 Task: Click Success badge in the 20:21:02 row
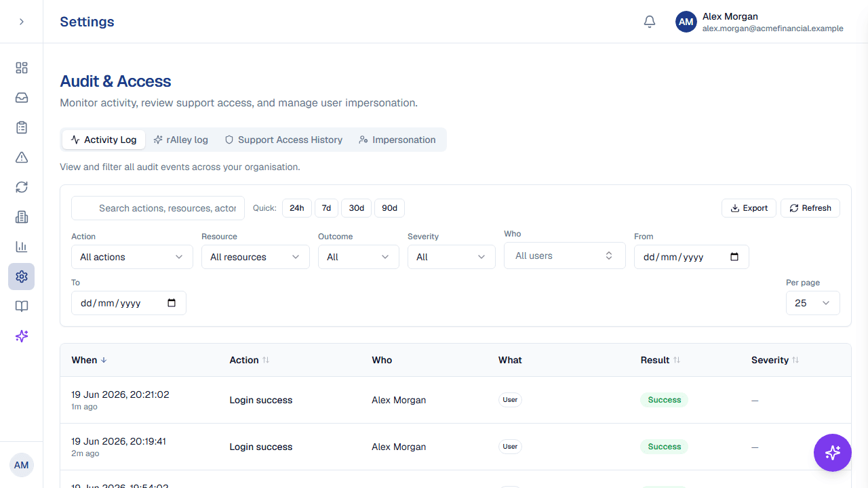coord(664,400)
